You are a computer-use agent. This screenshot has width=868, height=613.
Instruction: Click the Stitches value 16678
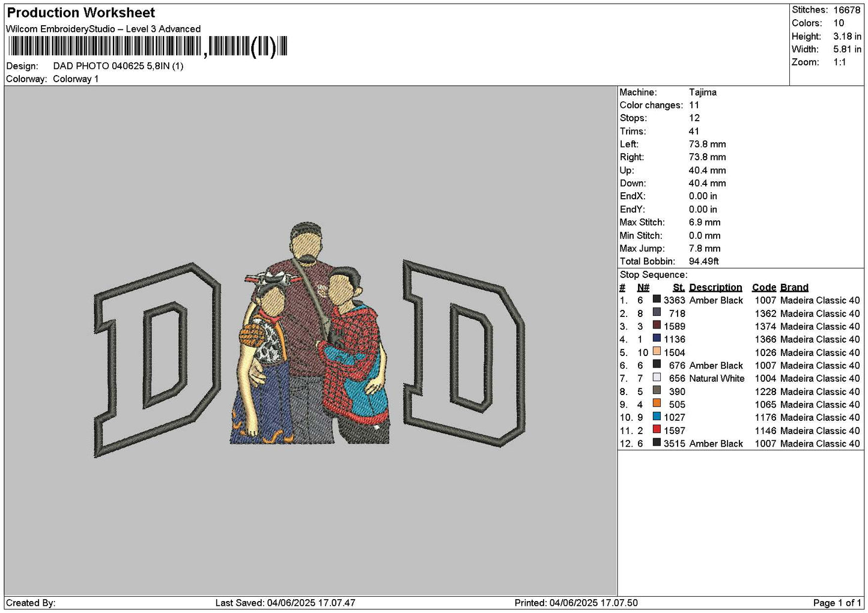click(847, 10)
